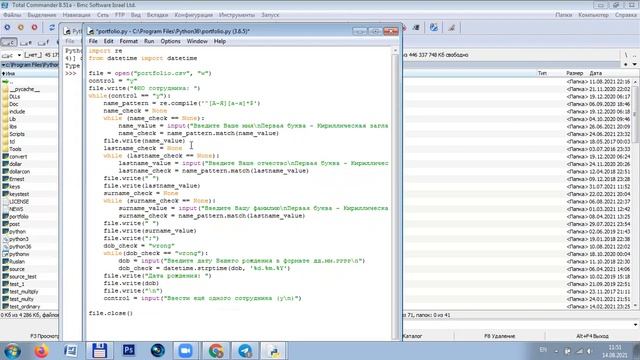Open Zoom from the taskbar
This screenshot has height=360, width=640.
pos(186,351)
